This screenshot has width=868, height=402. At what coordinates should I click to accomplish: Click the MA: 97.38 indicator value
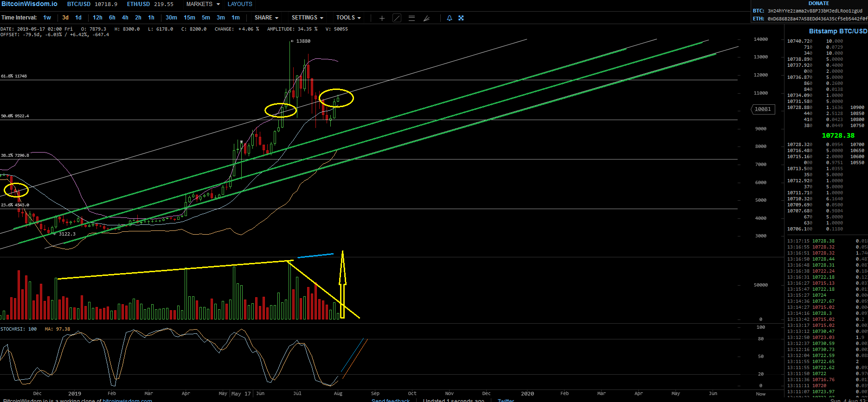58,329
